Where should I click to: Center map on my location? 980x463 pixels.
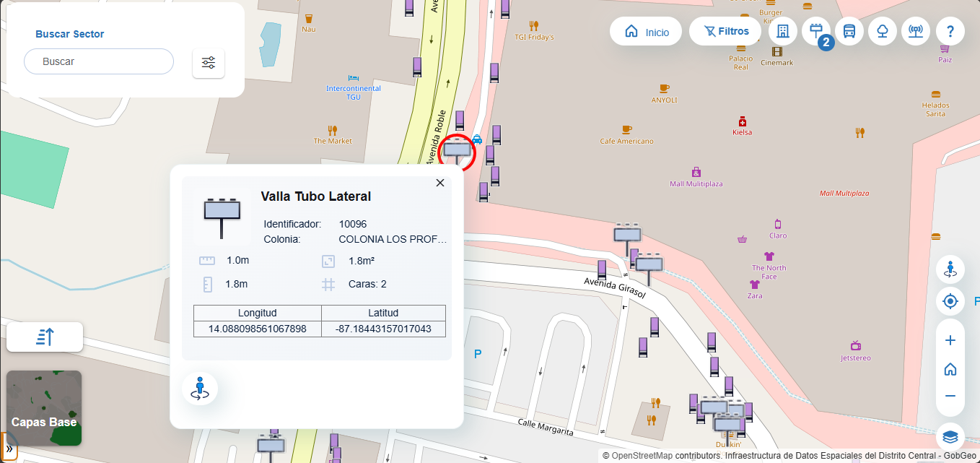pyautogui.click(x=950, y=301)
